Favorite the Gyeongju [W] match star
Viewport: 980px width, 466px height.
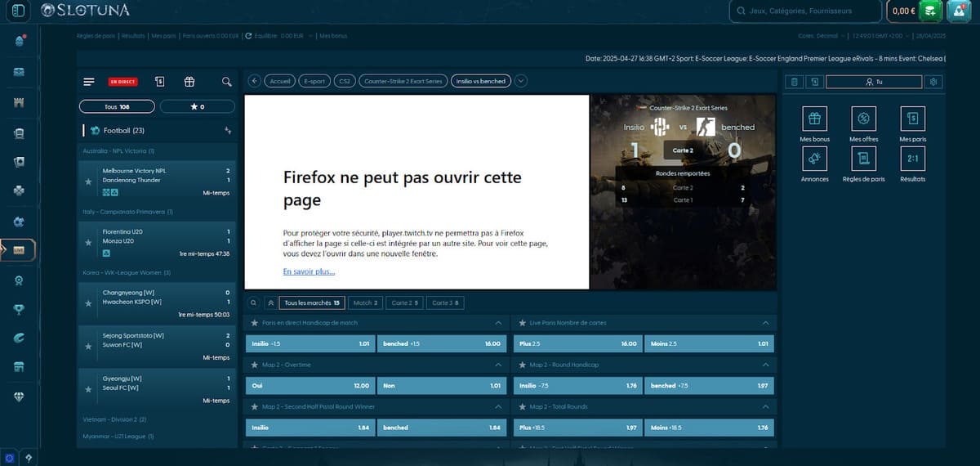coord(88,388)
